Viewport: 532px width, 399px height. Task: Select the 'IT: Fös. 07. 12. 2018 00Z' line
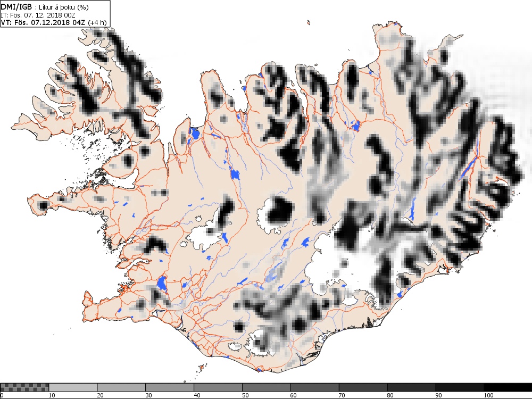(38, 15)
